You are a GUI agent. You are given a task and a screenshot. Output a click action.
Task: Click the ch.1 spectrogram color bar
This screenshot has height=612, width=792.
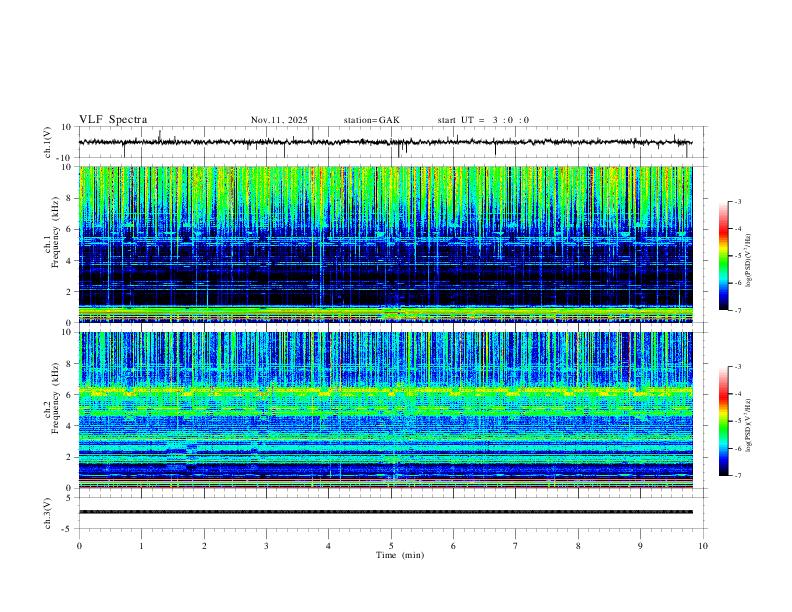[723, 256]
